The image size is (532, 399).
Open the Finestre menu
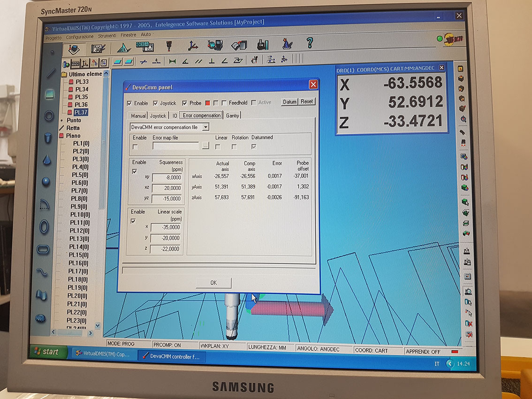(128, 35)
